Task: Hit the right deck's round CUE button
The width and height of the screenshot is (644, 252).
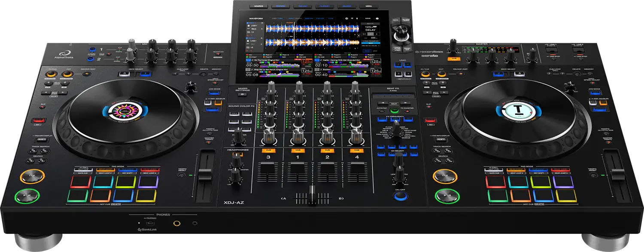Action: [x=445, y=176]
